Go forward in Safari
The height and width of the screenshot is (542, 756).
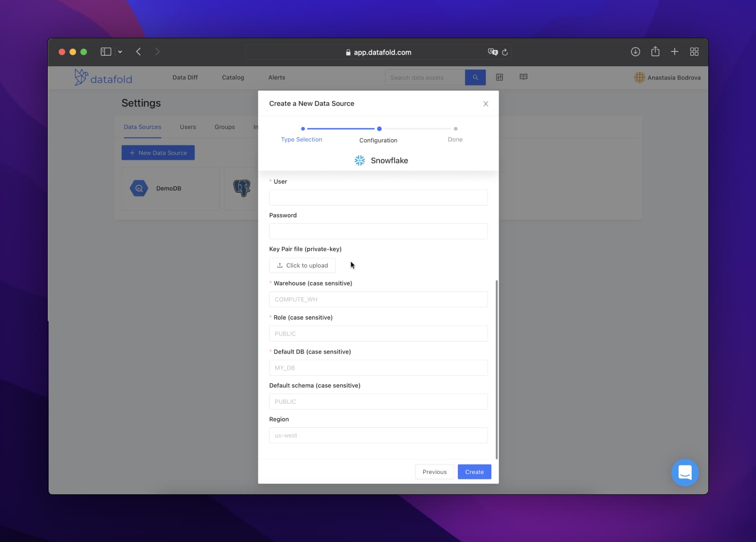[x=157, y=51]
